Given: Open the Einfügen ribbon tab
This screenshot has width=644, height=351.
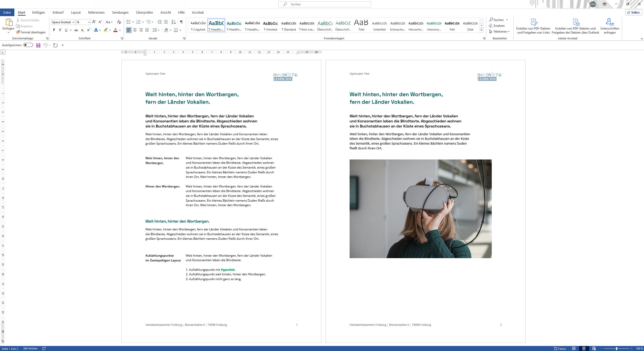Looking at the screenshot, I should pyautogui.click(x=38, y=12).
